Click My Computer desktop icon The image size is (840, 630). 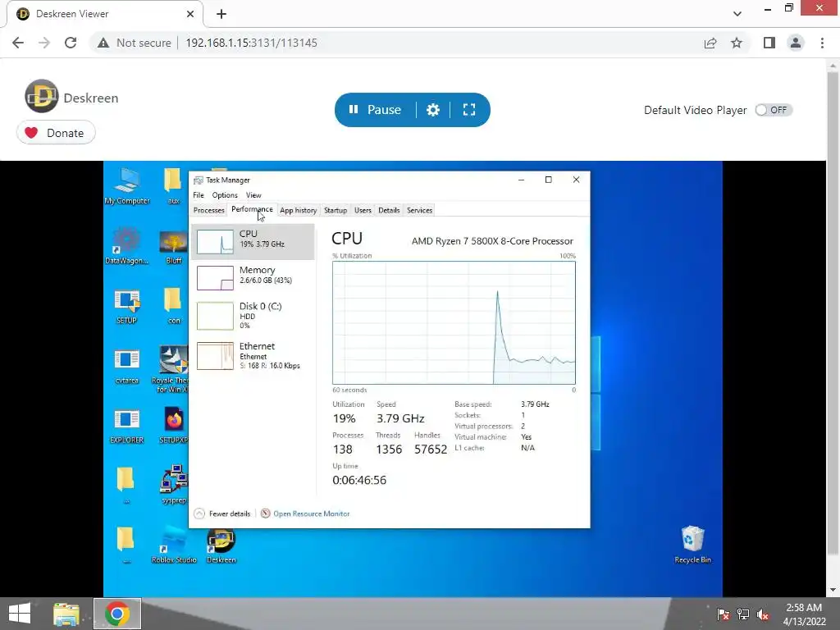[127, 186]
